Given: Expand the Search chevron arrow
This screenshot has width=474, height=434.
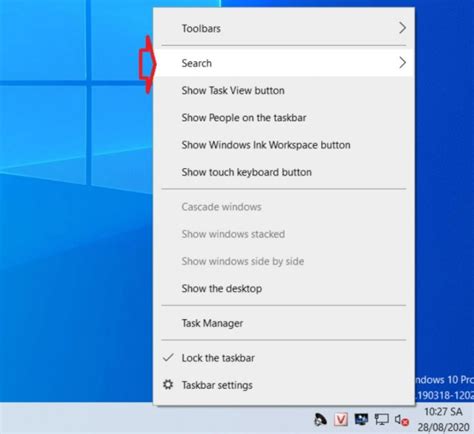Looking at the screenshot, I should (x=403, y=62).
